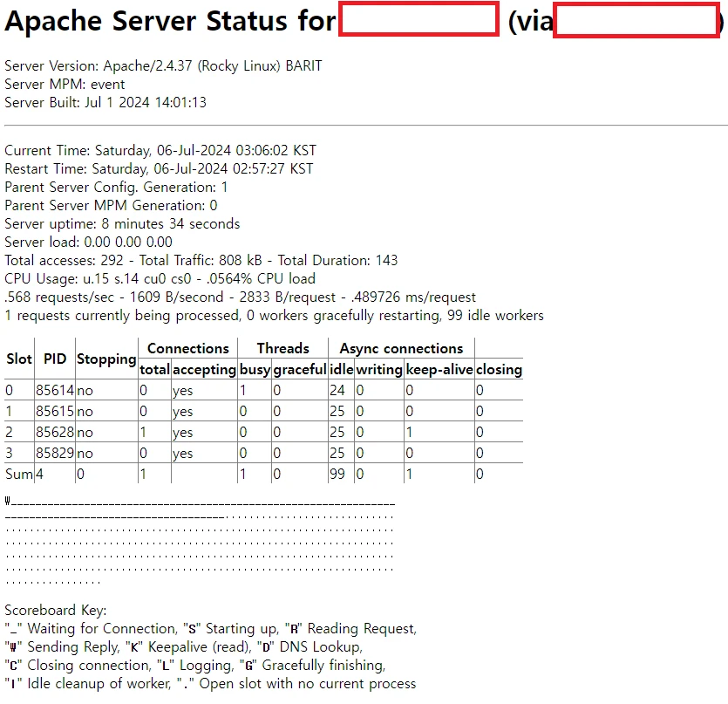Select the PID 85829 cell

coord(55,454)
